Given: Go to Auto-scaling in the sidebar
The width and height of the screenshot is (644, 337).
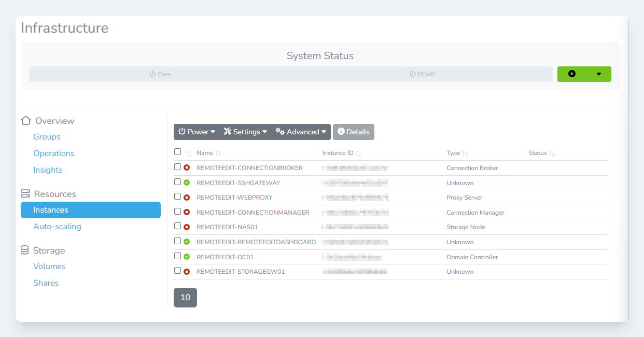Looking at the screenshot, I should [57, 227].
